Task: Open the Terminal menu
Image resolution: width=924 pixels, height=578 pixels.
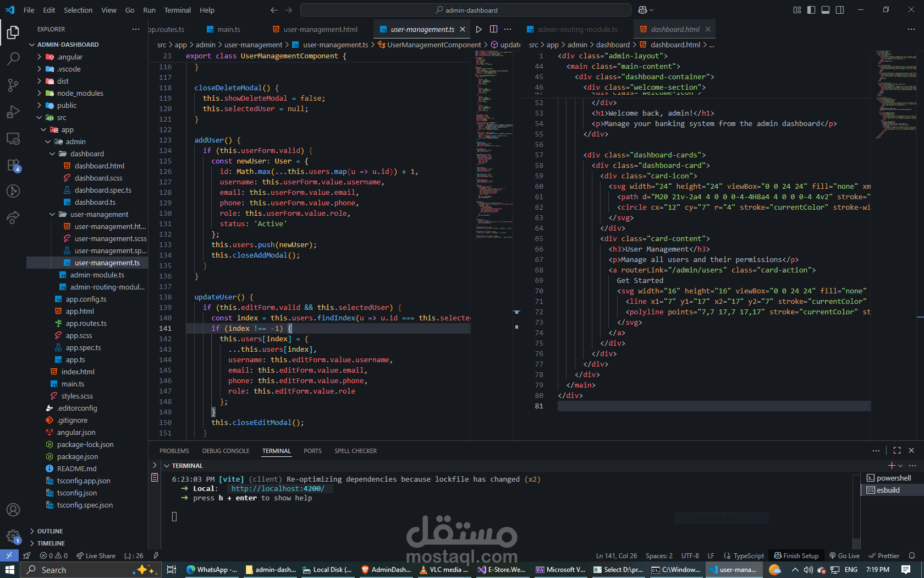Action: [x=177, y=10]
